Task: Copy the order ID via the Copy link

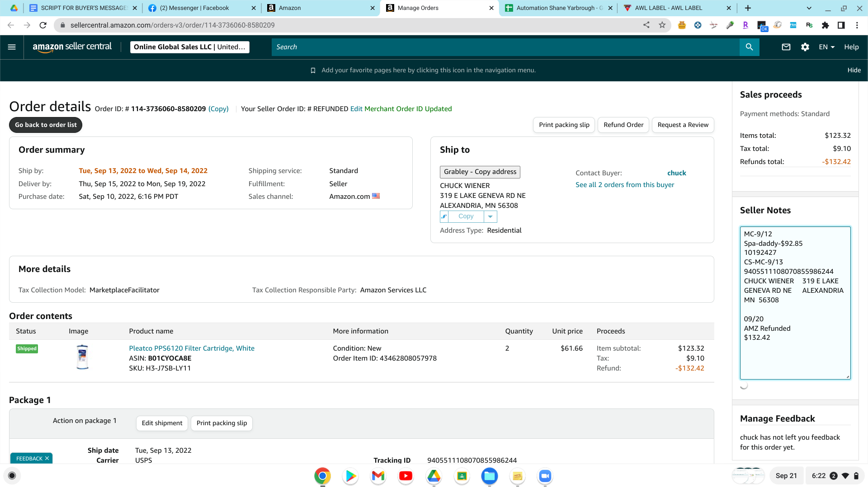Action: [218, 109]
